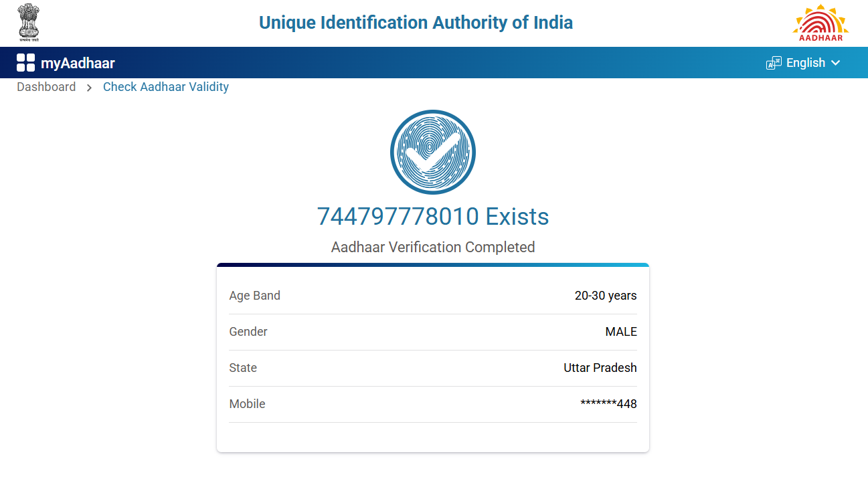
Task: Click the breadcrumb separator arrow
Action: click(x=89, y=88)
